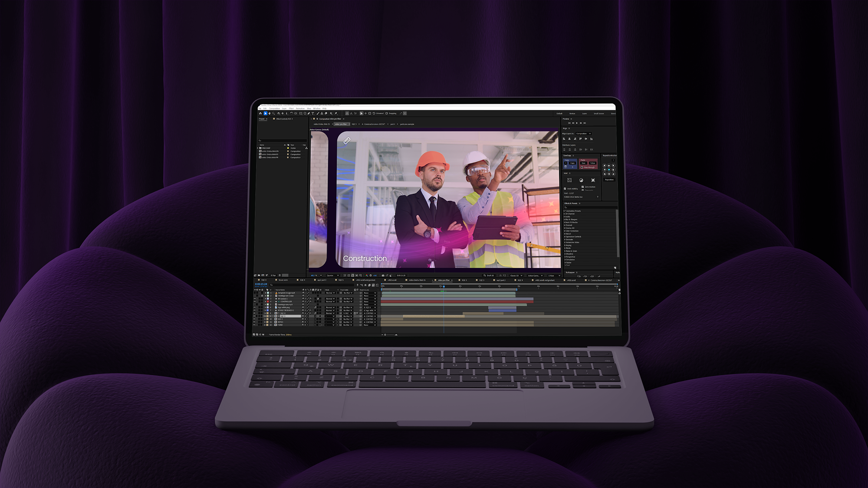Select the Hand tool
Screen dimensions: 868x488
(270, 114)
